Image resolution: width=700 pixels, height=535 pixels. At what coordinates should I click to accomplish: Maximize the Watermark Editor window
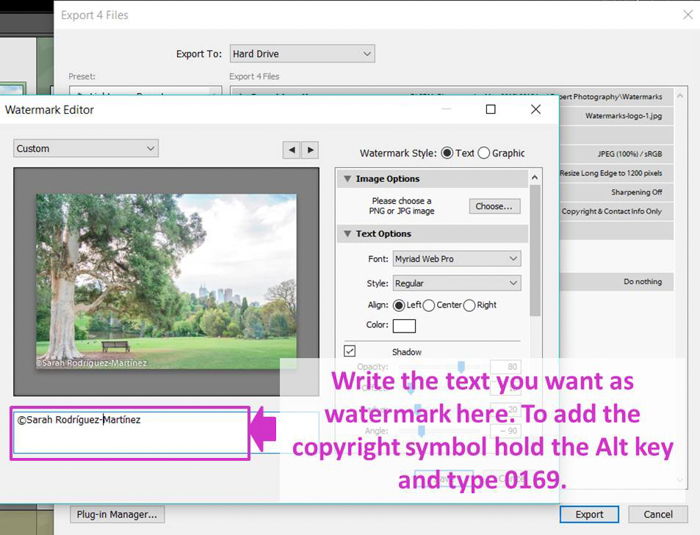click(490, 110)
